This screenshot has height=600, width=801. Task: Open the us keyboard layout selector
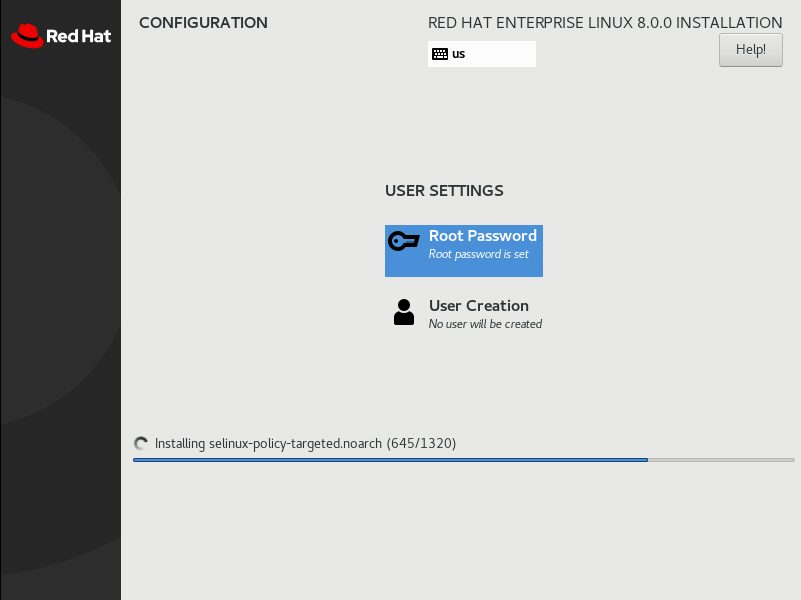click(482, 54)
